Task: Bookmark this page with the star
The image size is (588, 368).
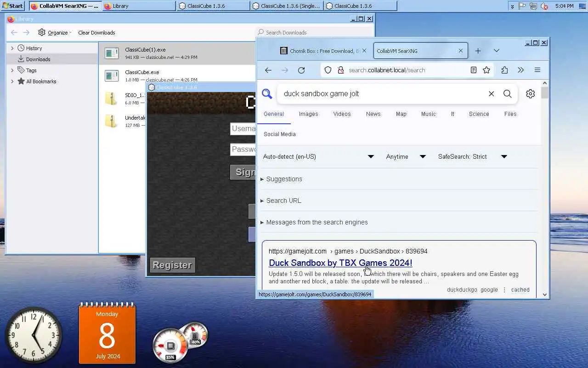Action: [x=486, y=70]
